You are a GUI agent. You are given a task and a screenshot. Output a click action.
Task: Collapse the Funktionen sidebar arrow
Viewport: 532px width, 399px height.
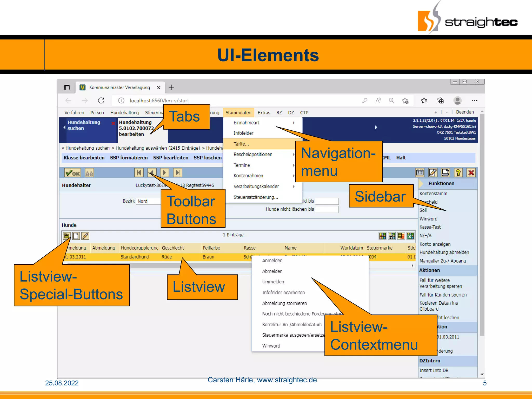[421, 183]
